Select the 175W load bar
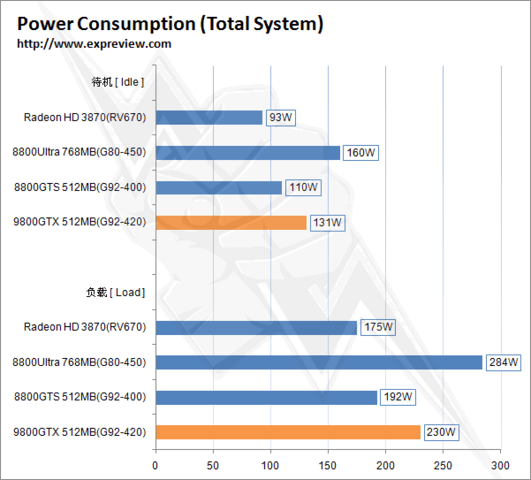Image resolution: width=531 pixels, height=480 pixels. (256, 328)
